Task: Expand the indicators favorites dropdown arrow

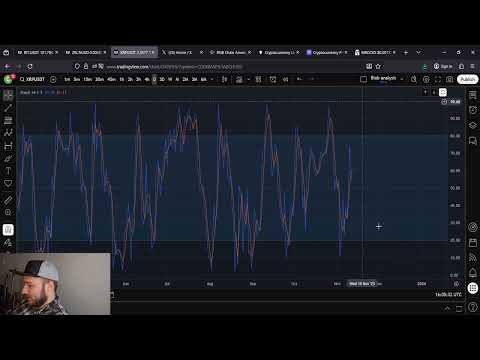Action: 249,79
